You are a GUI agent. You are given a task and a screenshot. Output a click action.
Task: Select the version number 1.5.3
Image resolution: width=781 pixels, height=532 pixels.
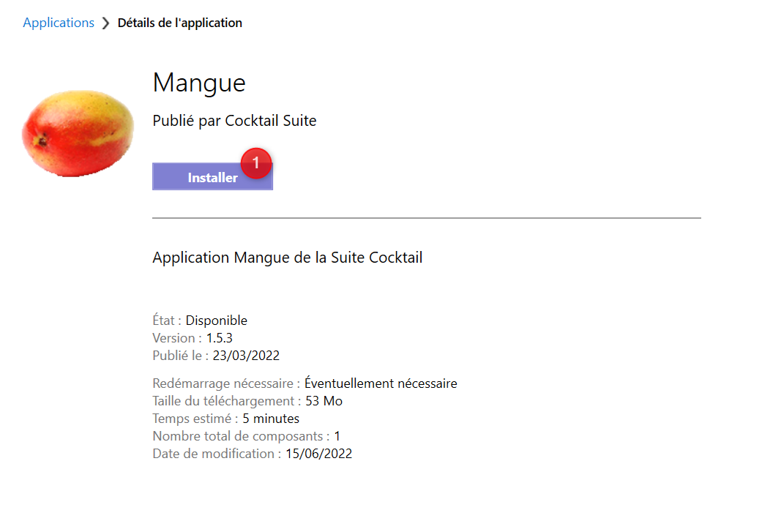tap(212, 337)
